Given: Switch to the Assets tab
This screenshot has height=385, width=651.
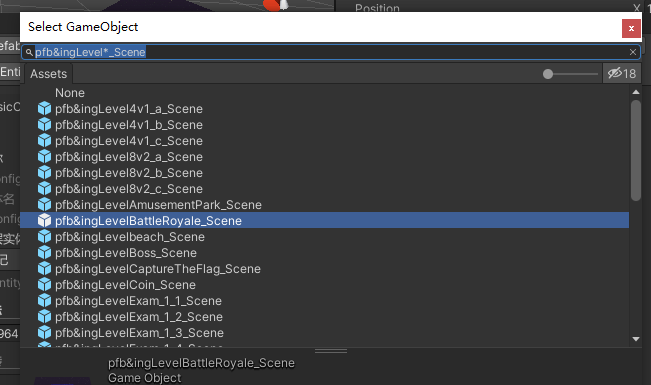Looking at the screenshot, I should pyautogui.click(x=49, y=74).
